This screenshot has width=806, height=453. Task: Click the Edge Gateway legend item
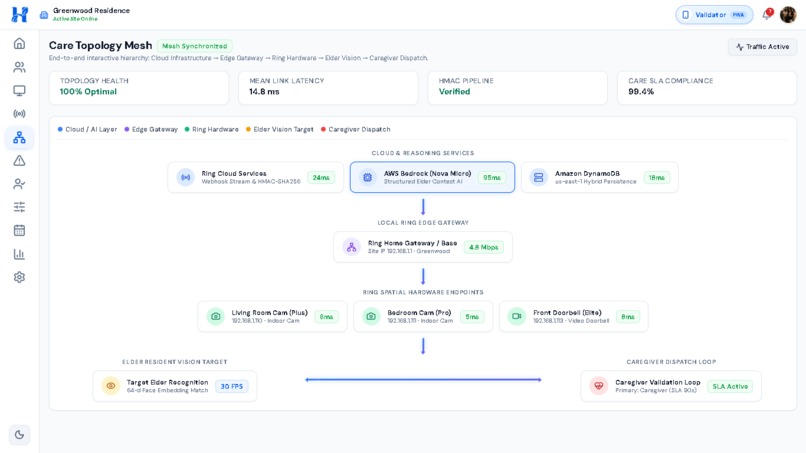[x=151, y=130]
